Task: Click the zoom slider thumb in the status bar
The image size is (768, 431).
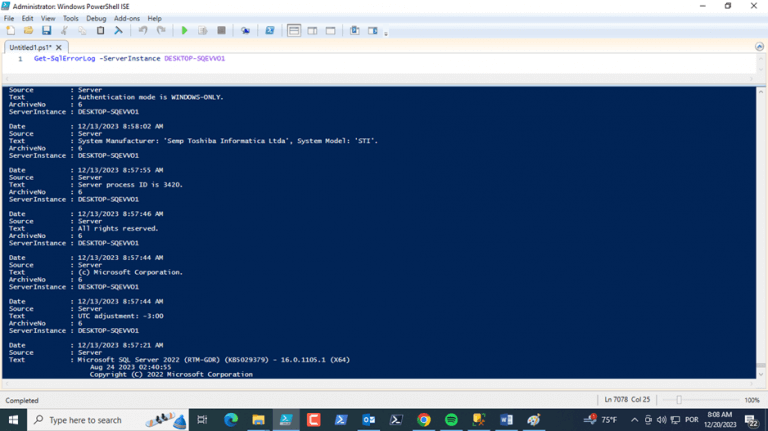Action: [x=679, y=400]
